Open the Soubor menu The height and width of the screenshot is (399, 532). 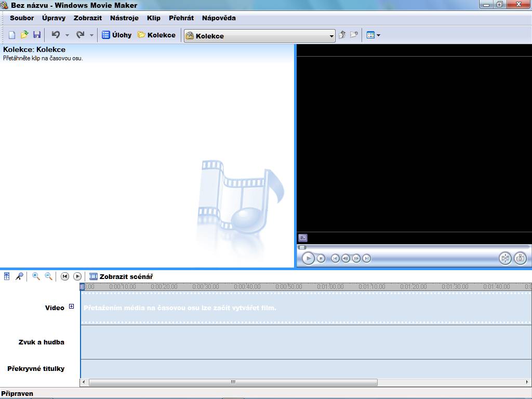point(22,18)
